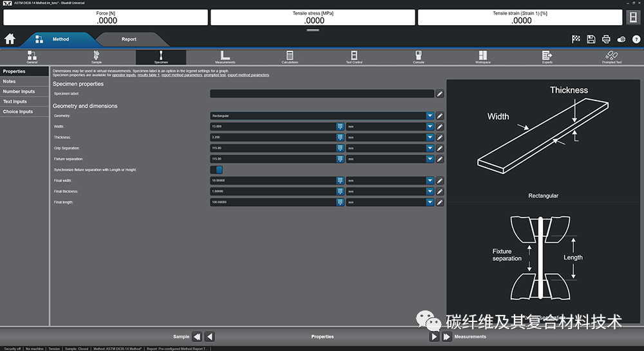Click pencil icon for Grip Separation row

coord(439,148)
